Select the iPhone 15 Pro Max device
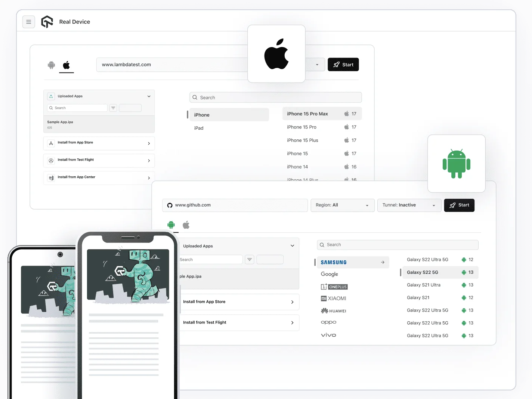 coord(307,113)
